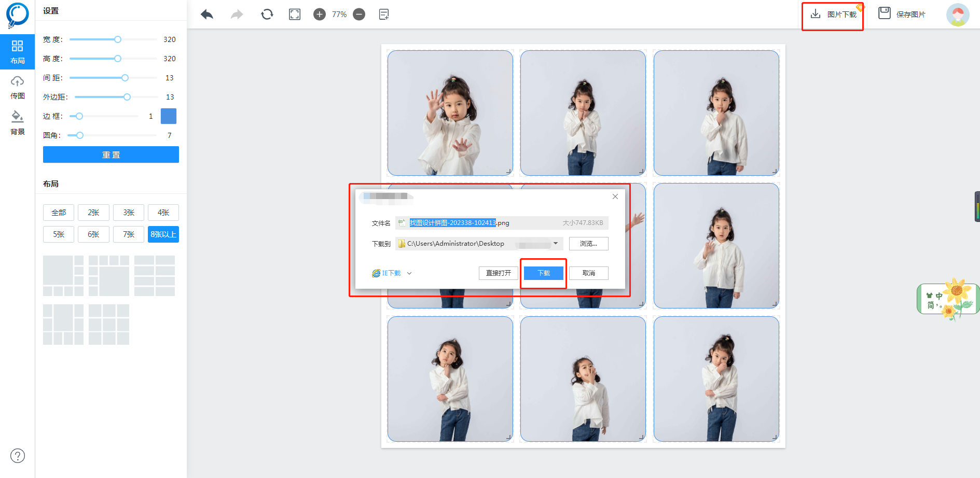Open the blue border color swatch
Viewport: 980px width, 478px height.
point(169,116)
